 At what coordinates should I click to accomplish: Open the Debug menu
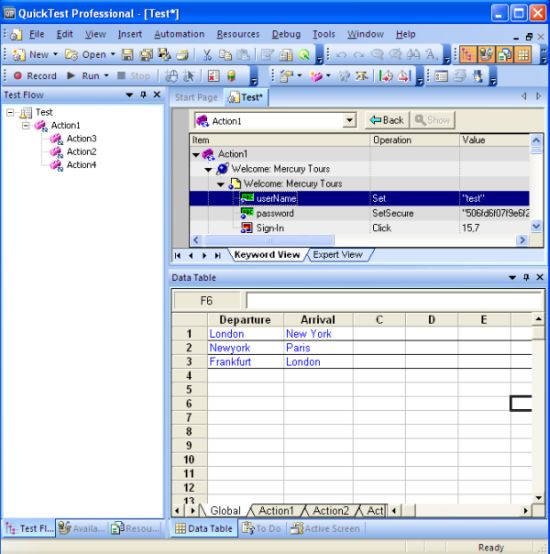click(286, 34)
